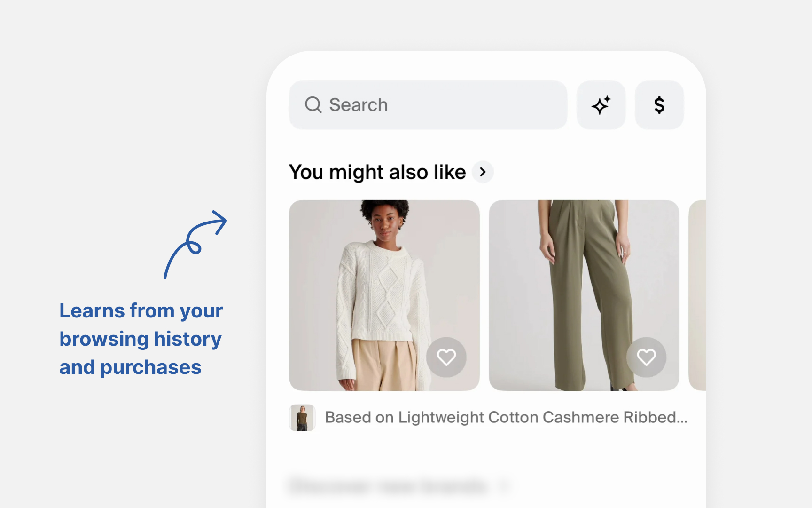812x508 pixels.
Task: Select the sparkle icon next to the search bar
Action: pos(601,104)
